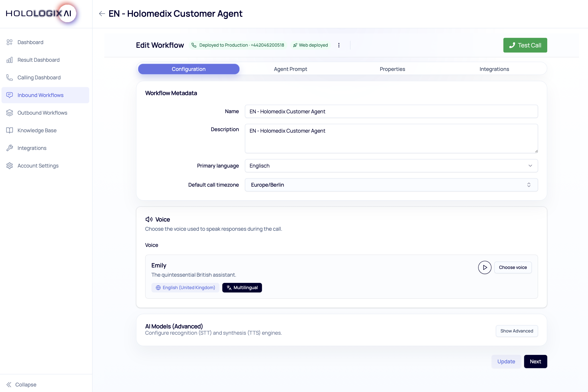Click the Outbound Workflows layers icon
Screen dimensions: 588x392
click(10, 113)
